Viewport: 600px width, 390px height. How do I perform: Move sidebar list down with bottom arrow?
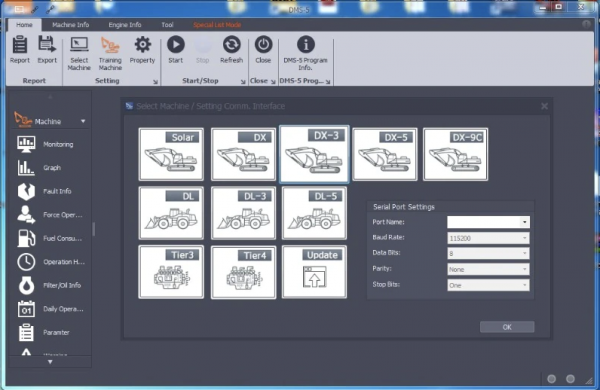50,362
